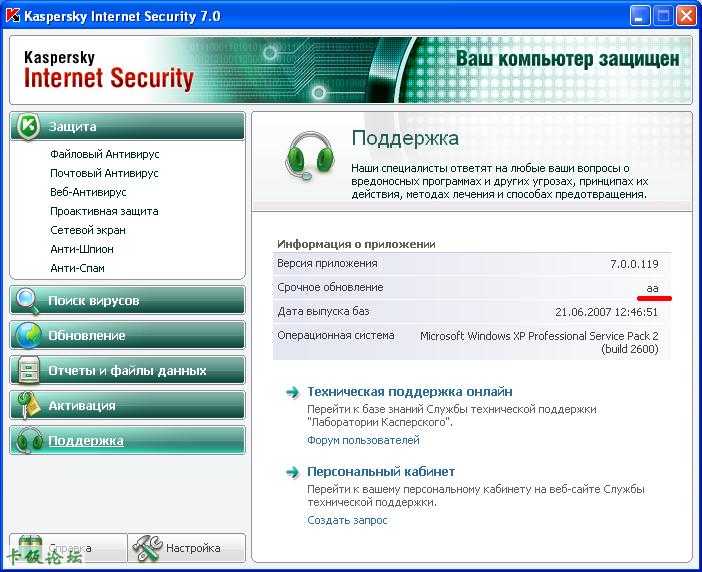The image size is (702, 572).
Task: Click the Ваш компьютер защищен status banner
Action: [x=567, y=59]
